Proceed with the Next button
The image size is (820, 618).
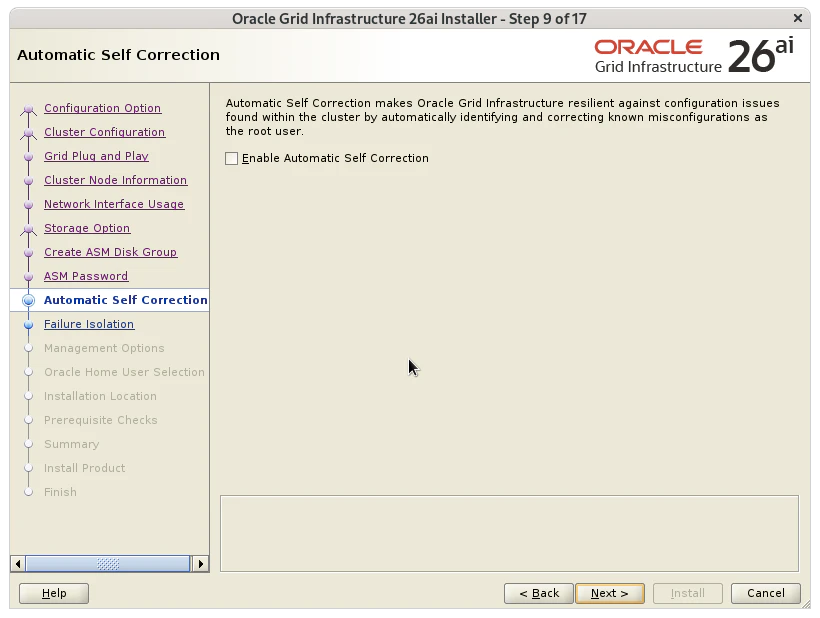pyautogui.click(x=610, y=593)
